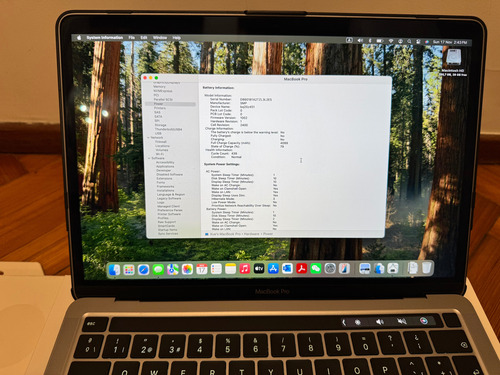
Task: Select Extensions in the sidebar
Action: tap(164, 179)
